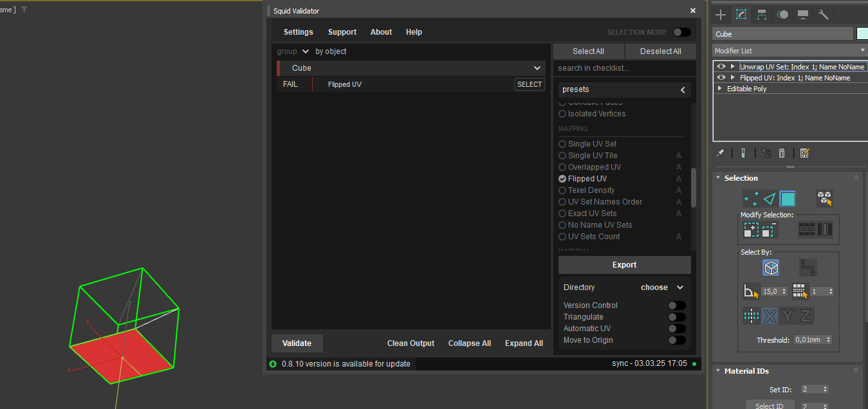Collapse the presets panel chevron
868x409 pixels.
pos(683,89)
